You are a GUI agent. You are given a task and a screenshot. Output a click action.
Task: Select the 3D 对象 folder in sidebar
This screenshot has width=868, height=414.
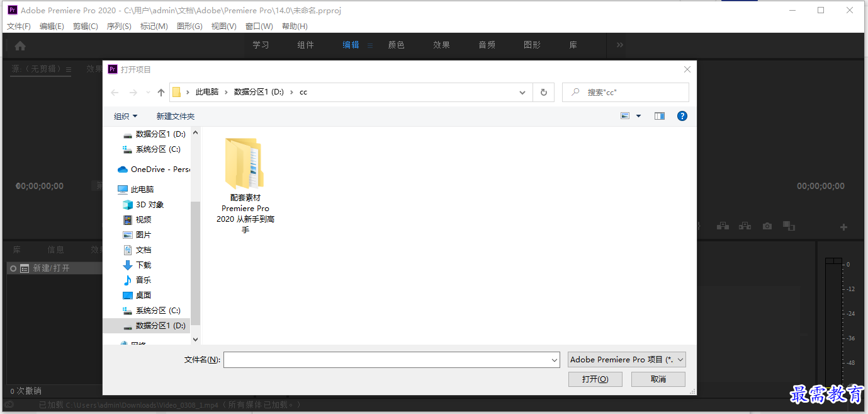143,205
